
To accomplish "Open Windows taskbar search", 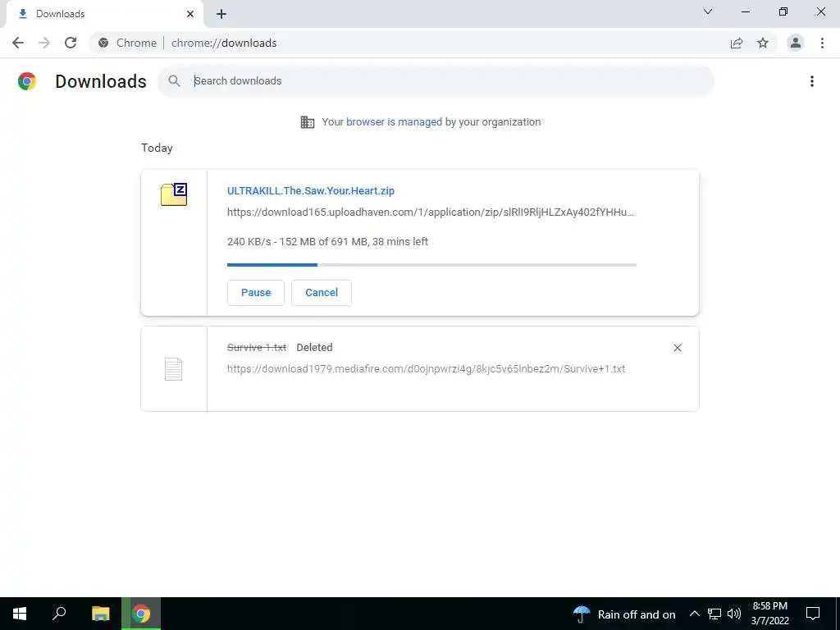I will coord(59,614).
